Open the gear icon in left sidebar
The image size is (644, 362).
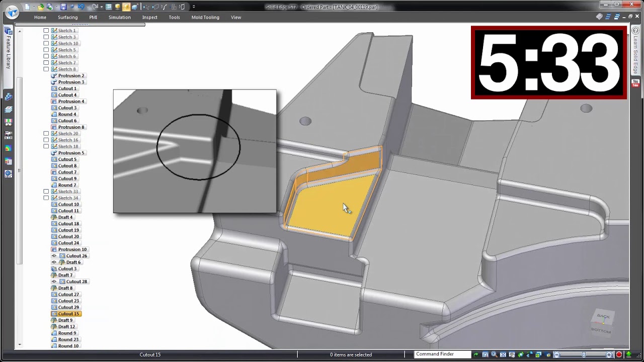(x=8, y=174)
